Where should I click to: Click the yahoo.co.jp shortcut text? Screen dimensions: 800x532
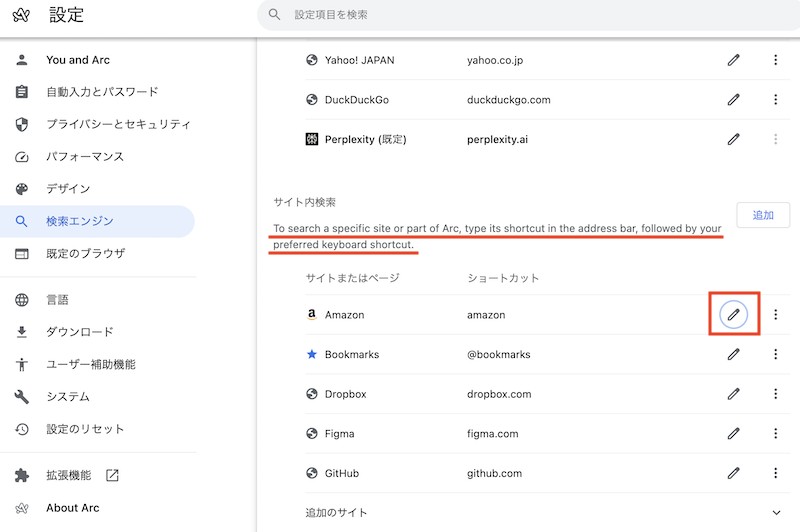click(x=495, y=60)
